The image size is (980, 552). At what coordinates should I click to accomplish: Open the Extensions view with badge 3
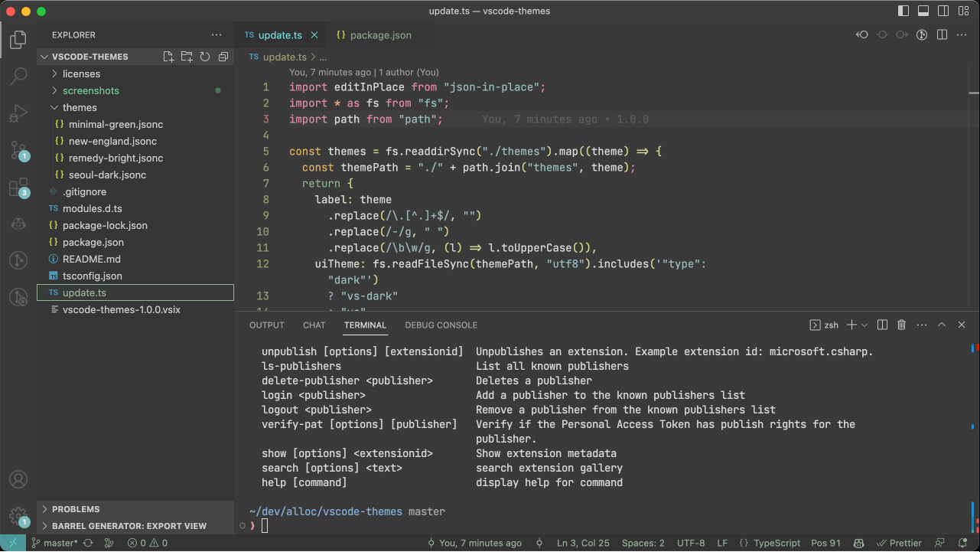18,188
